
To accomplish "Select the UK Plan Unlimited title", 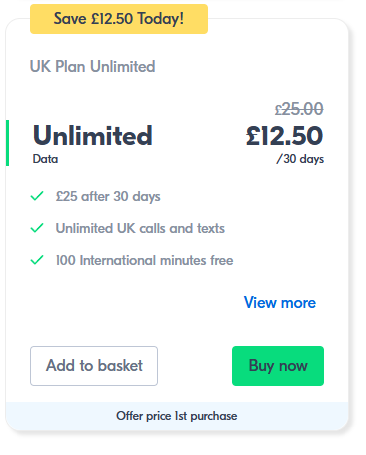I will tap(92, 66).
